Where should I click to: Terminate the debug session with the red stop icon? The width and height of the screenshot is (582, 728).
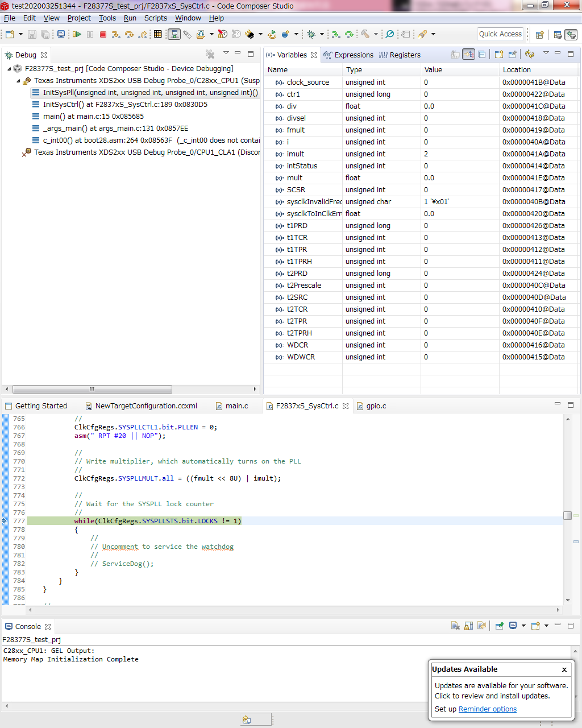coord(103,34)
